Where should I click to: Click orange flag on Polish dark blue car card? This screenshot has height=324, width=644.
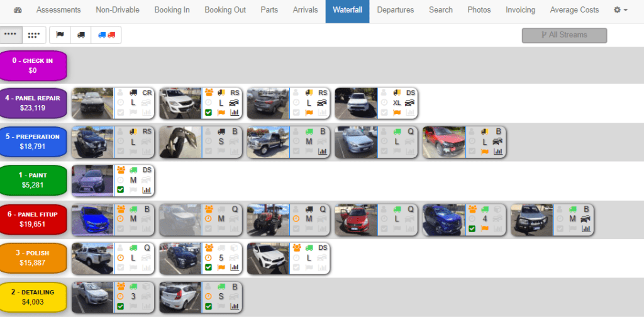(x=221, y=267)
